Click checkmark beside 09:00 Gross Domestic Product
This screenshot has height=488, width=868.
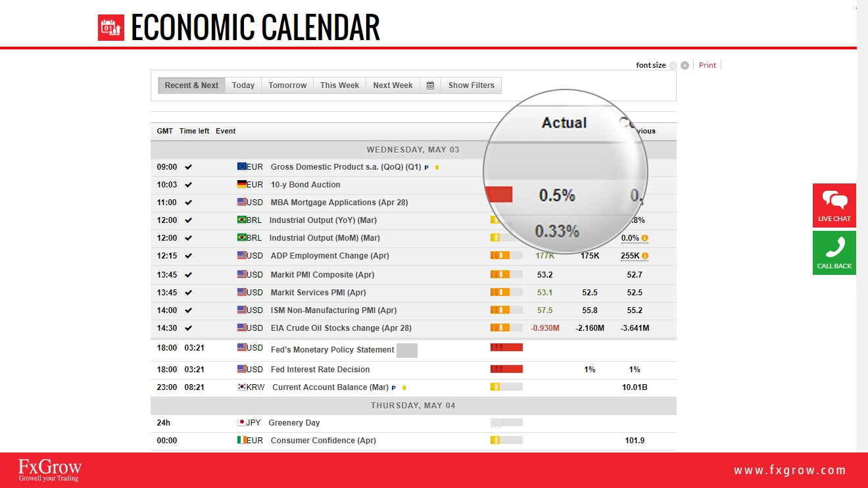point(189,167)
